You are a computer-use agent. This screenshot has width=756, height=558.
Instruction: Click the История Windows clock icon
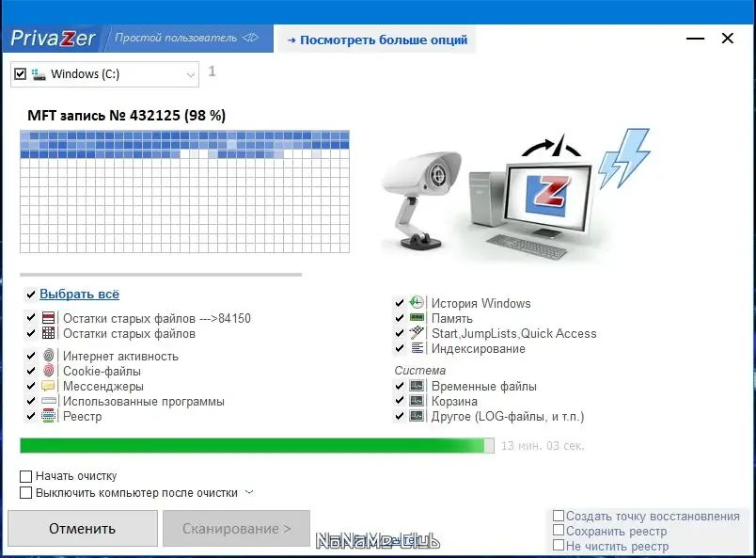click(417, 303)
